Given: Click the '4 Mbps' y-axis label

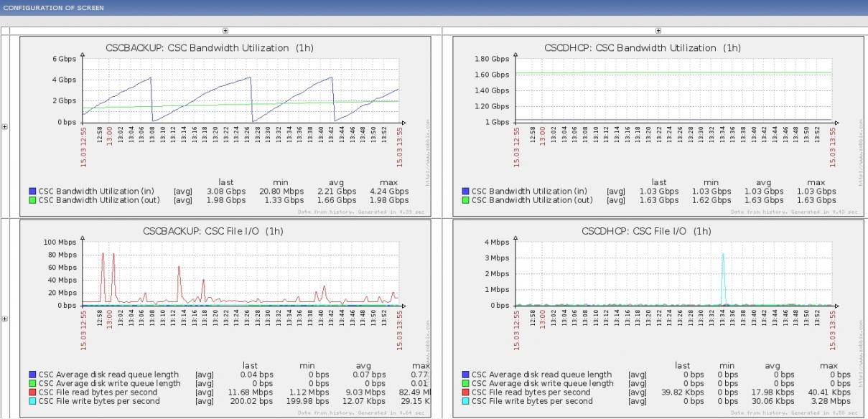Looking at the screenshot, I should 497,242.
